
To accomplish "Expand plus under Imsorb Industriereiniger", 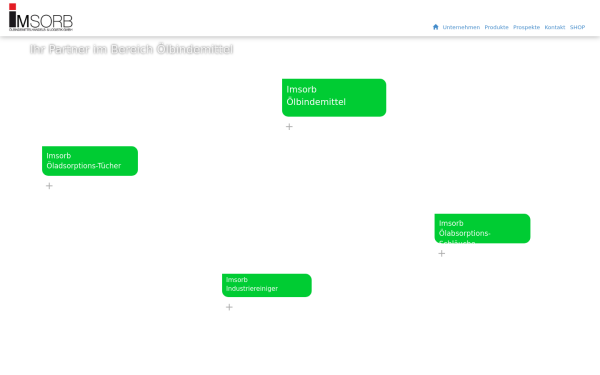I will pos(229,307).
